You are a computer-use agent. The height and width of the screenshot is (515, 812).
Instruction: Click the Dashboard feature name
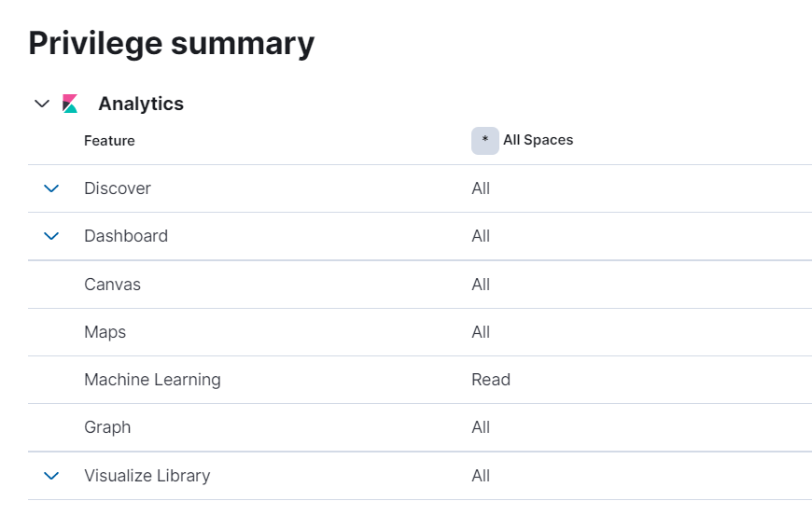click(126, 236)
